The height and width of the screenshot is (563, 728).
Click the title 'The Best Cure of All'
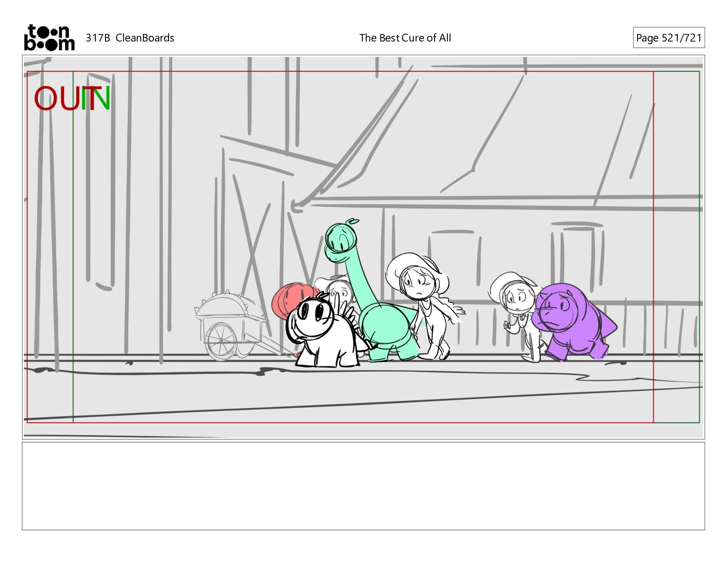coord(405,38)
